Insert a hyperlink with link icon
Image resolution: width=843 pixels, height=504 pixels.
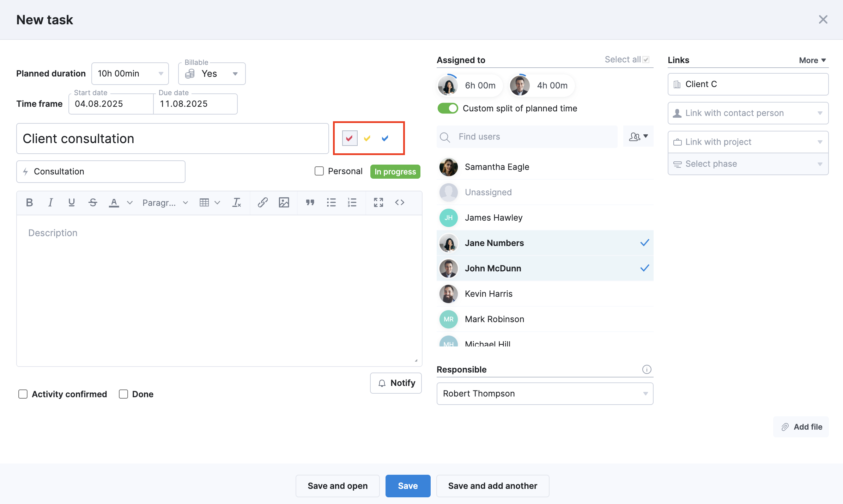[263, 203]
